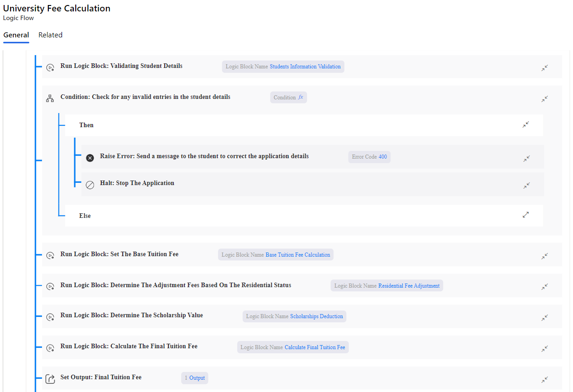Collapse the Raise Error step
573x392 pixels.
point(526,159)
